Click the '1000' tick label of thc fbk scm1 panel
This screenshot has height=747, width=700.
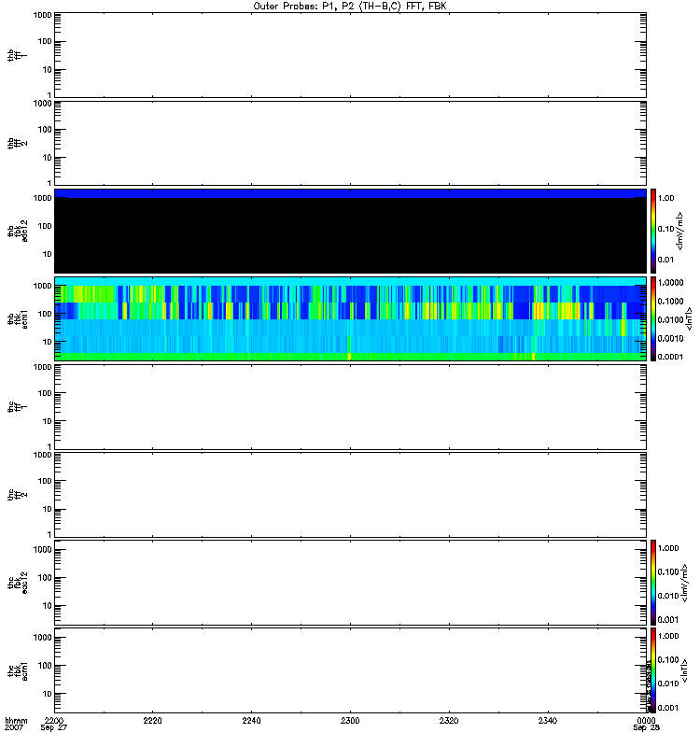click(42, 638)
